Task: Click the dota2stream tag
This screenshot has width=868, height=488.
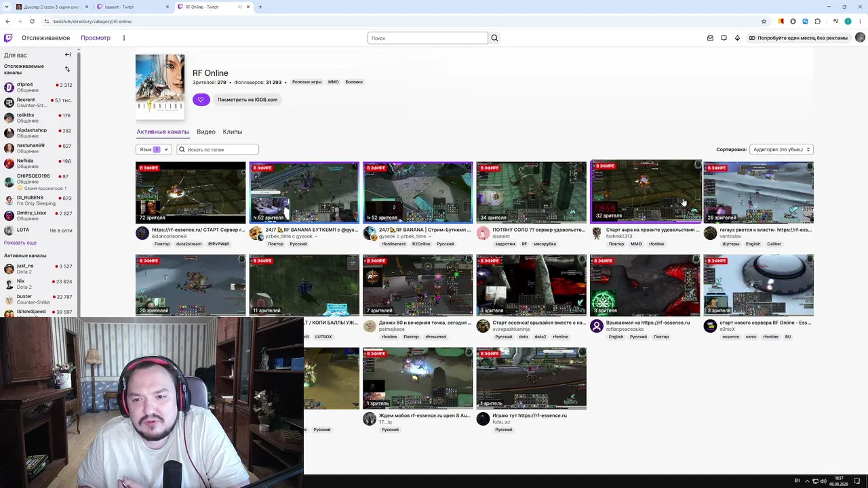Action: 189,244
